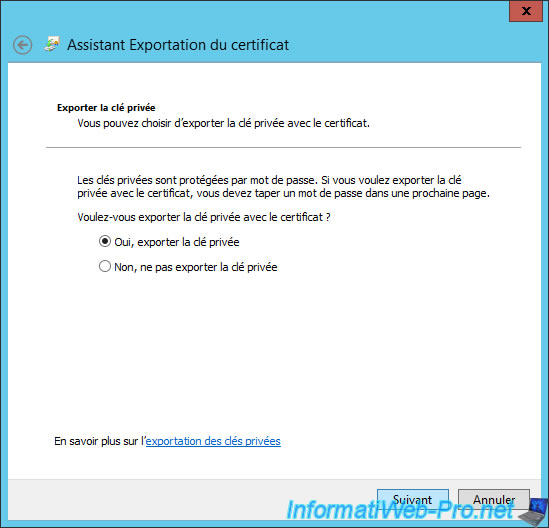This screenshot has height=528, width=549.
Task: Click the 'Vous pouvez choisir d'exporter' subtitle
Action: [x=223, y=123]
